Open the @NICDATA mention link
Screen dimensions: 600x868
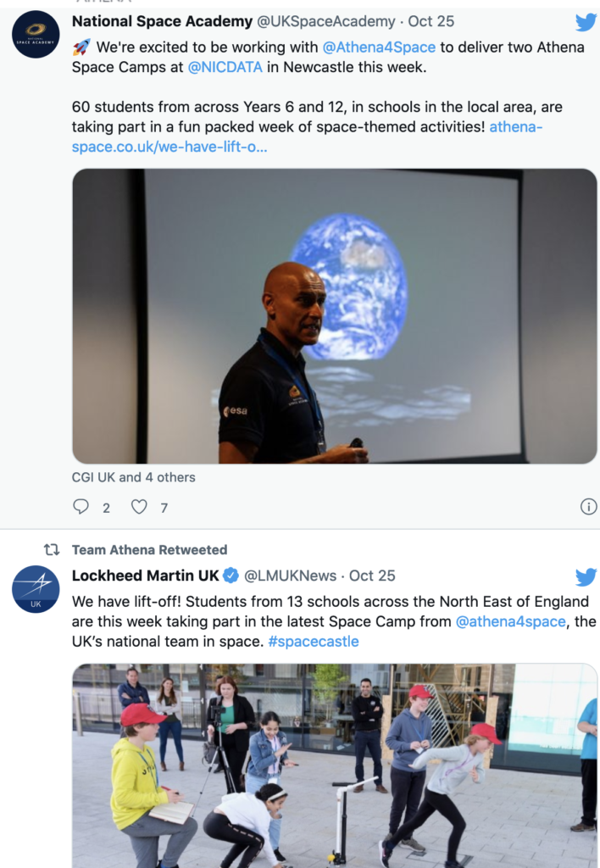click(225, 67)
